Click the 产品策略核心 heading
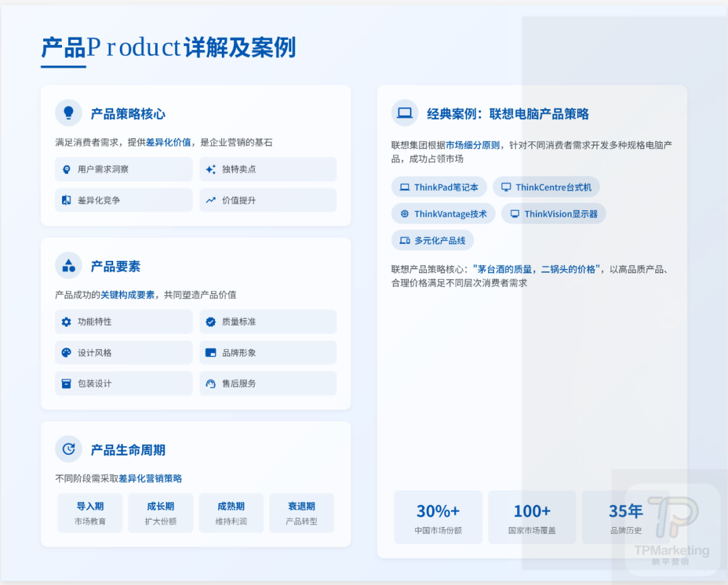728x585 pixels. click(128, 114)
